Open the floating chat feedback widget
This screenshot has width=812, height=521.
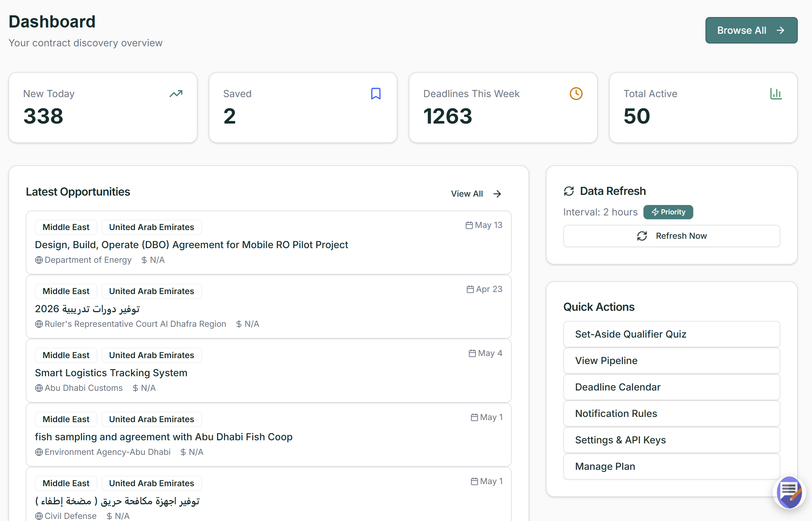pos(789,493)
